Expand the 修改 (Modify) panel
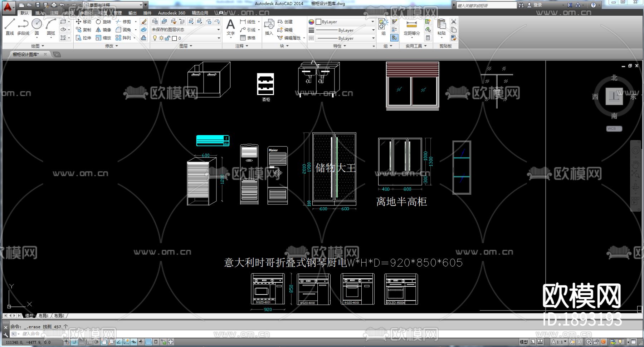The image size is (644, 347). click(112, 46)
